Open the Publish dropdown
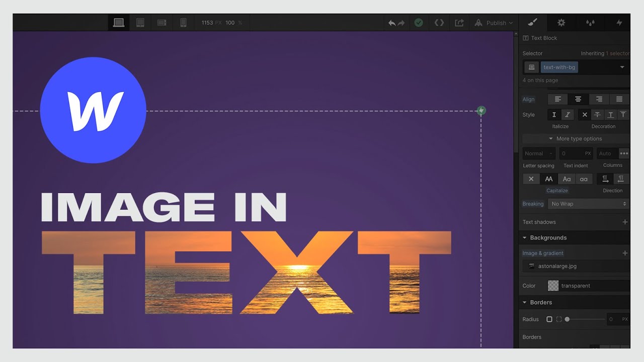Screen dimensions: 644x362 (x=494, y=23)
